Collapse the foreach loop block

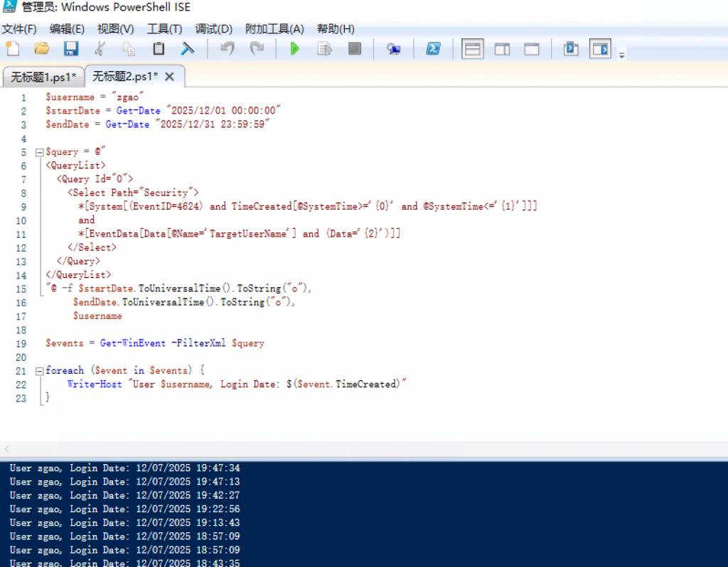(39, 371)
